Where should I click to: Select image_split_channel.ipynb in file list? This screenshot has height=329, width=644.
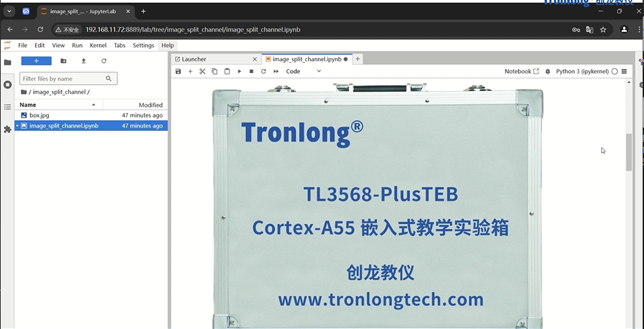(91, 126)
